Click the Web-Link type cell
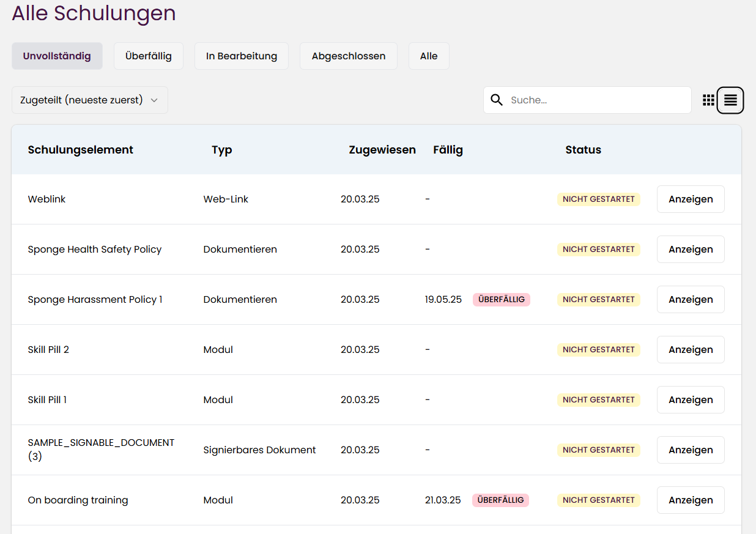Screen dimensions: 756x534 pos(226,199)
